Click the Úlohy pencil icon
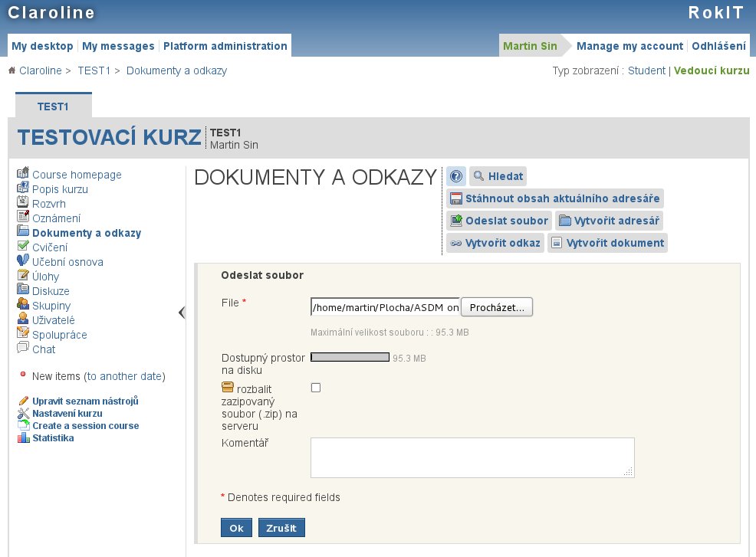Viewport: 756px width, 557px height. pyautogui.click(x=23, y=274)
